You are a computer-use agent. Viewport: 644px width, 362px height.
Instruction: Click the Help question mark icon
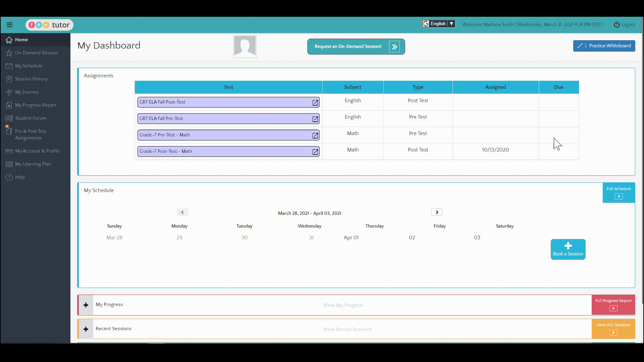tap(9, 177)
